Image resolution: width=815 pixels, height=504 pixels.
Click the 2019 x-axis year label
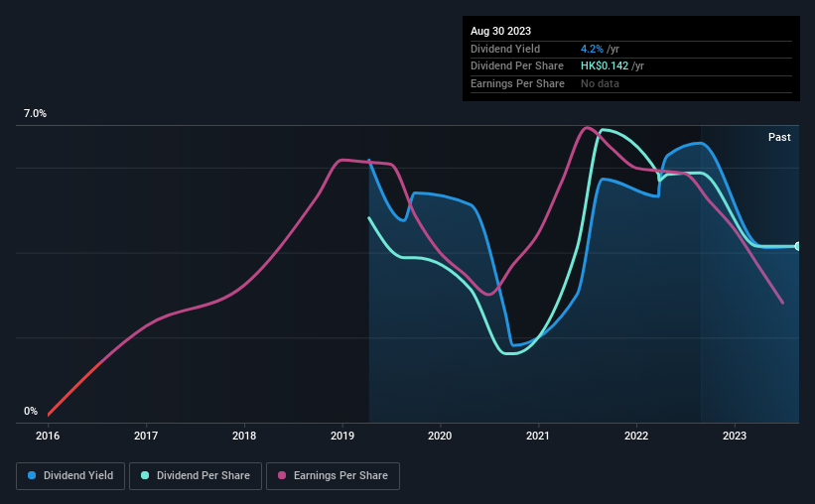342,436
